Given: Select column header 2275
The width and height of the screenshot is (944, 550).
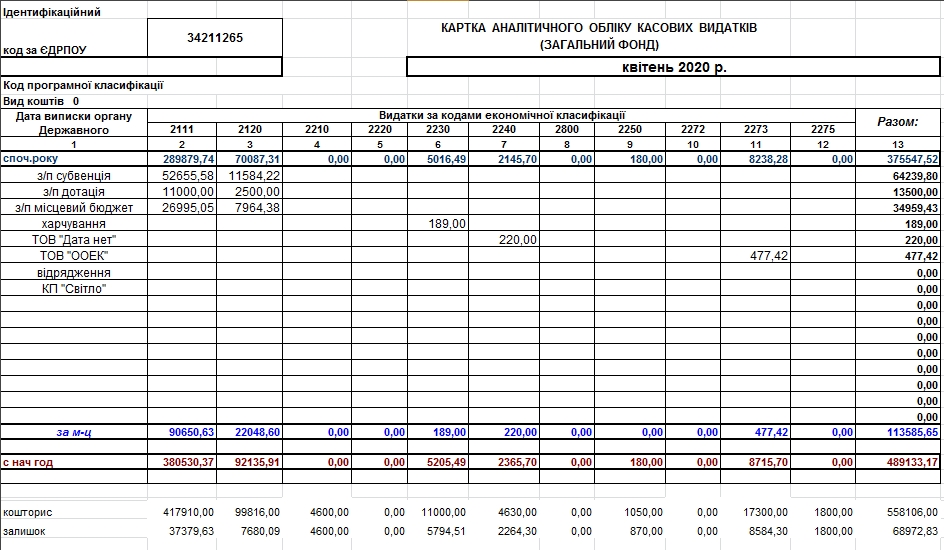Looking at the screenshot, I should click(x=823, y=129).
